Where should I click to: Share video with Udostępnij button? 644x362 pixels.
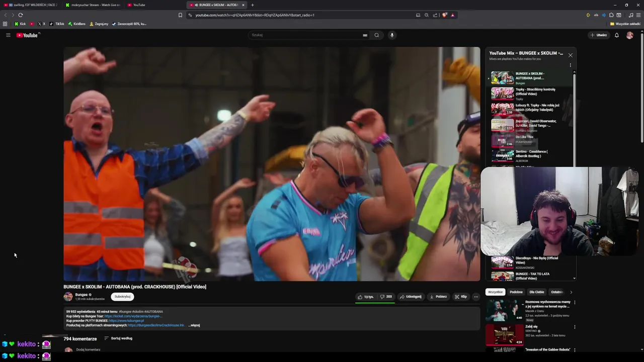pos(411,297)
